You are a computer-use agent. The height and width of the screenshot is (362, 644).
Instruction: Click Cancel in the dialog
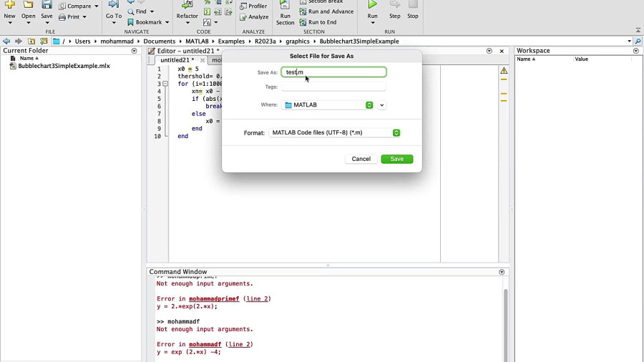361,159
